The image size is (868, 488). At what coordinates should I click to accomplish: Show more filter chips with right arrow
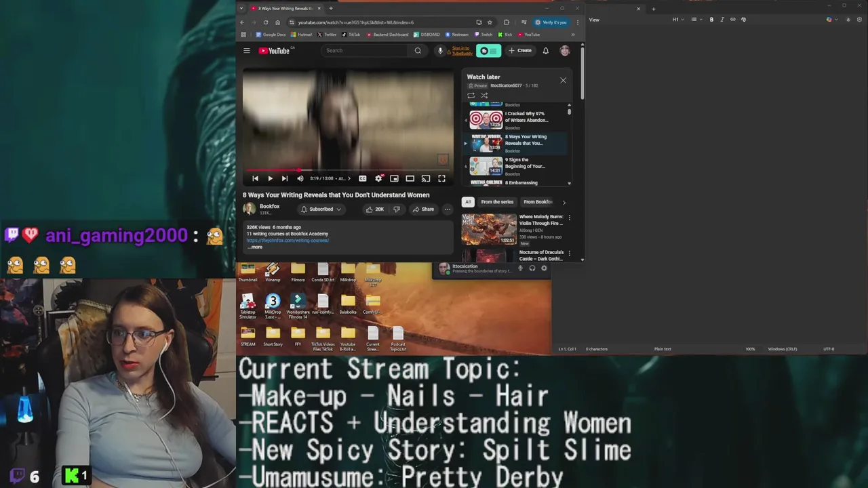564,202
